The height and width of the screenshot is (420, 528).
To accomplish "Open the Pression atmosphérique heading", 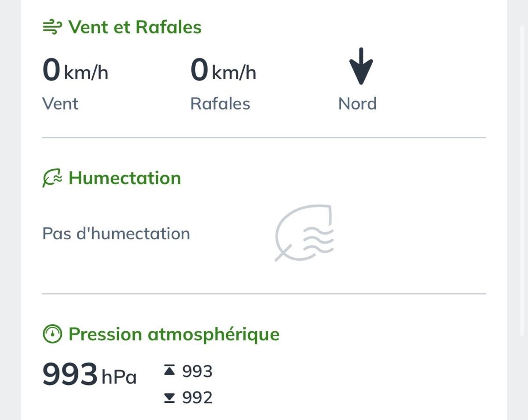I will pyautogui.click(x=174, y=334).
